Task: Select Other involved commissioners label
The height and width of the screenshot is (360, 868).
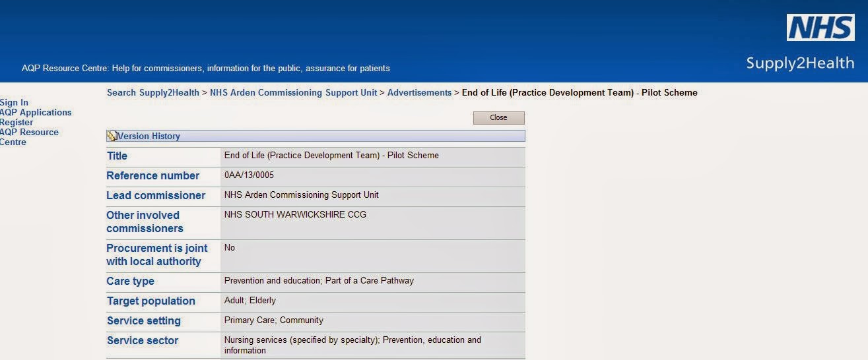Action: [145, 222]
